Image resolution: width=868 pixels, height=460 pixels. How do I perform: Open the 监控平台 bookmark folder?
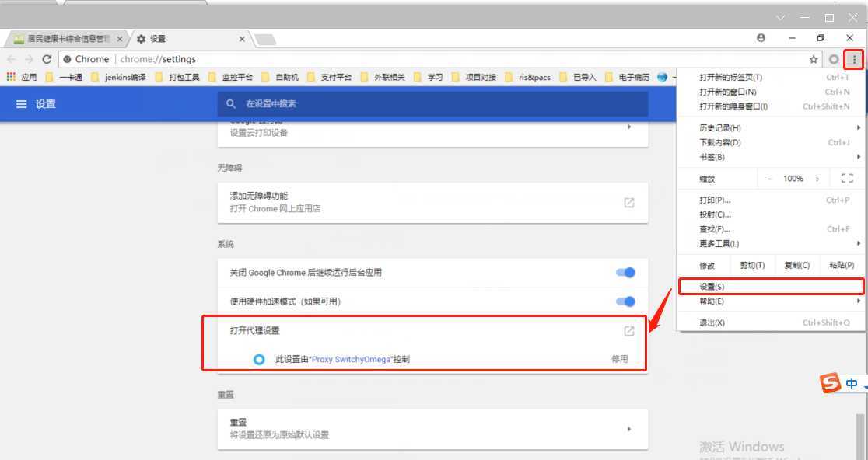231,77
